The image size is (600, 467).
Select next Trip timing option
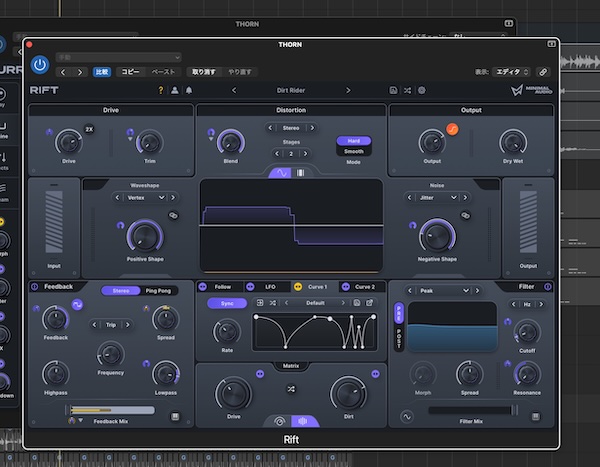point(127,325)
